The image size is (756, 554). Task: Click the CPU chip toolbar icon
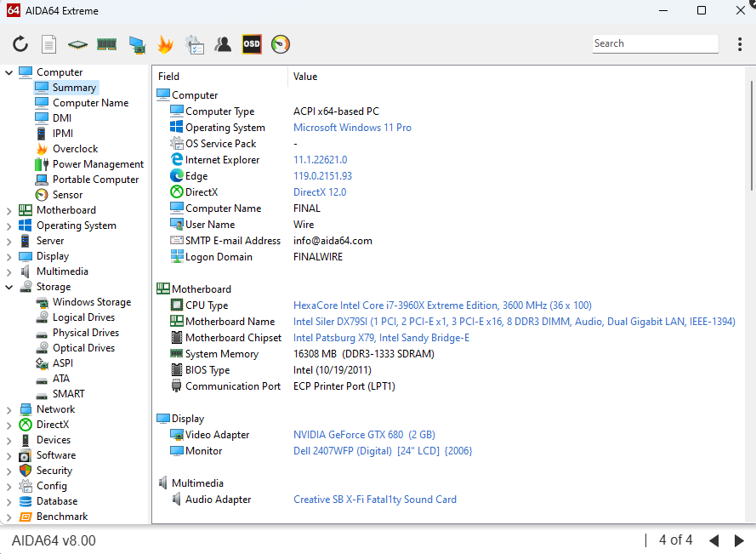click(x=78, y=44)
